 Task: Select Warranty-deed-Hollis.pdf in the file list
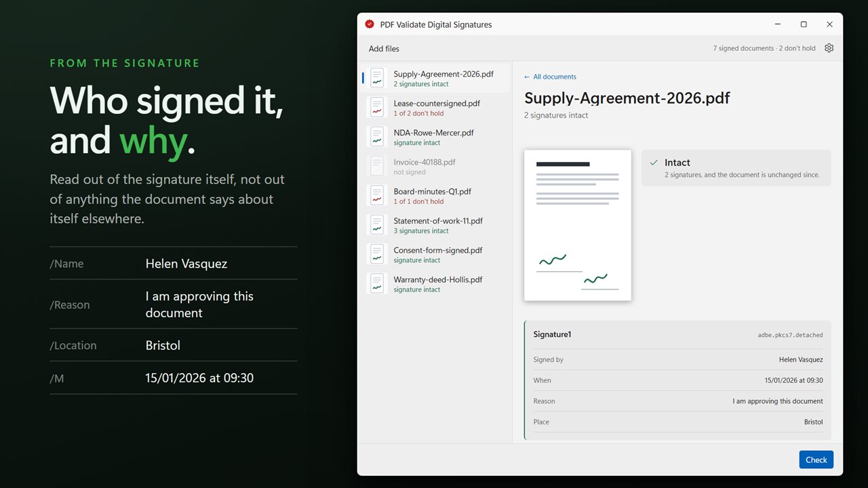437,284
